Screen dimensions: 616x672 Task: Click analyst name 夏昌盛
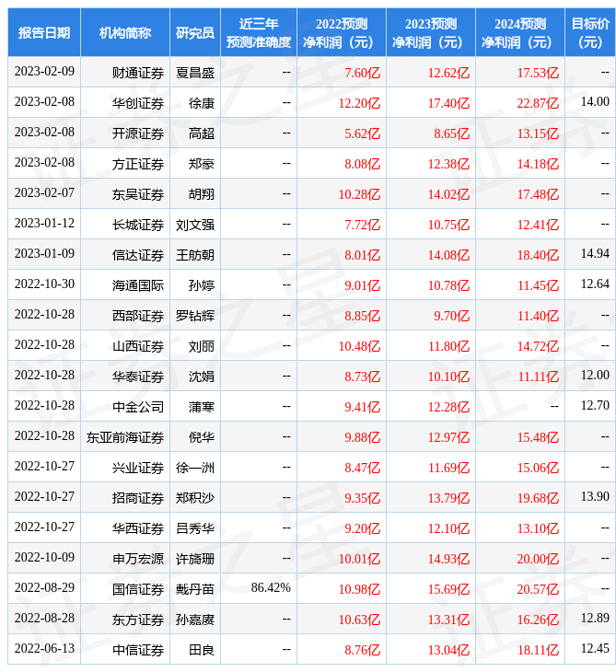(195, 72)
